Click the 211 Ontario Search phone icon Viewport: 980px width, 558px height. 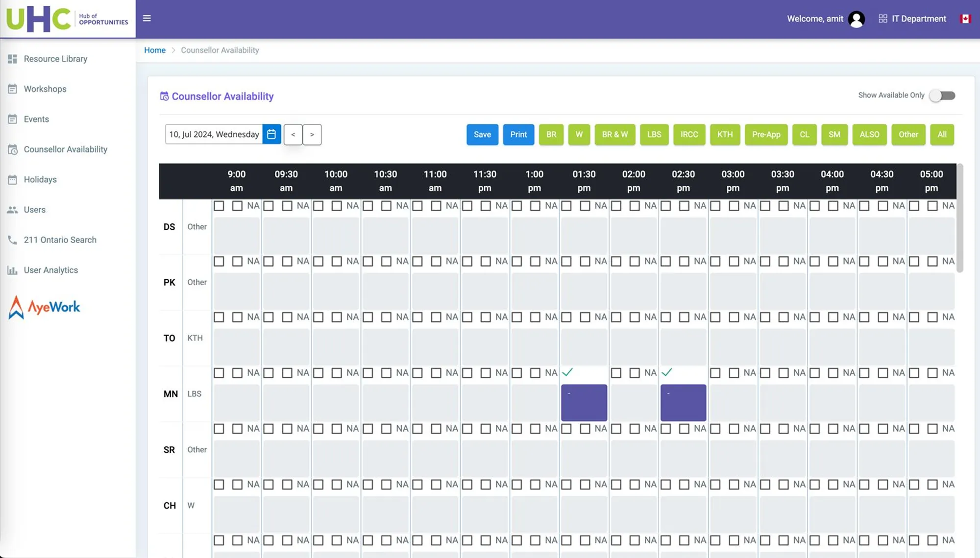pos(12,240)
